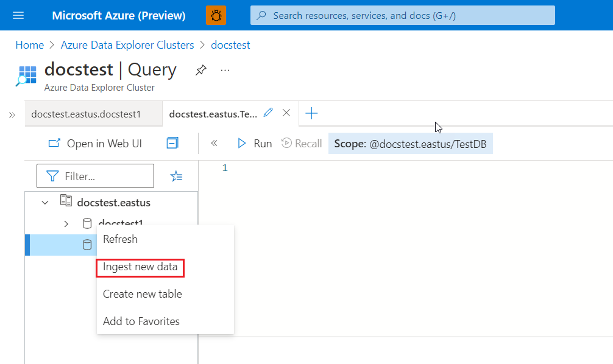Click Create new table menu entry
Viewport: 613px width, 364px height.
tap(142, 294)
